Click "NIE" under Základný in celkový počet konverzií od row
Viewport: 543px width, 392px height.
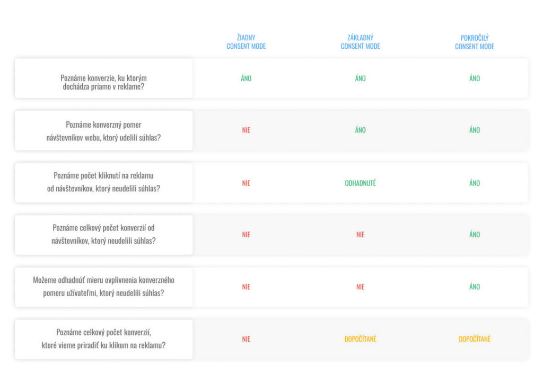361,235
